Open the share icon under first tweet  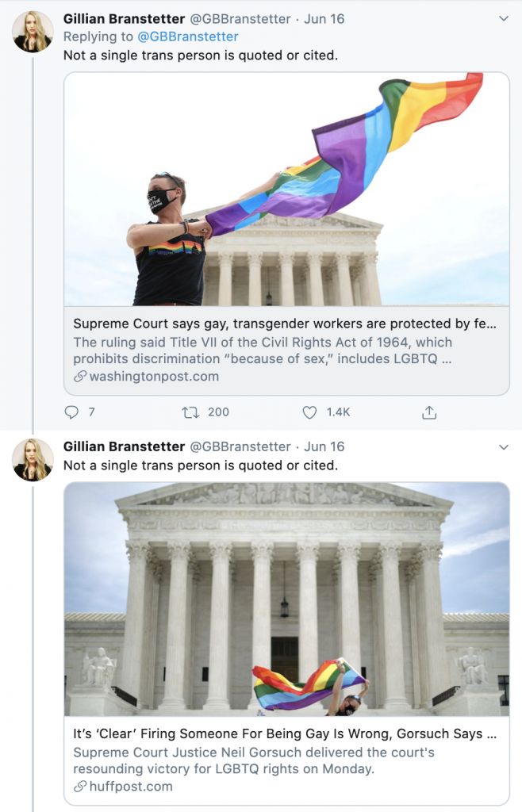pyautogui.click(x=428, y=412)
